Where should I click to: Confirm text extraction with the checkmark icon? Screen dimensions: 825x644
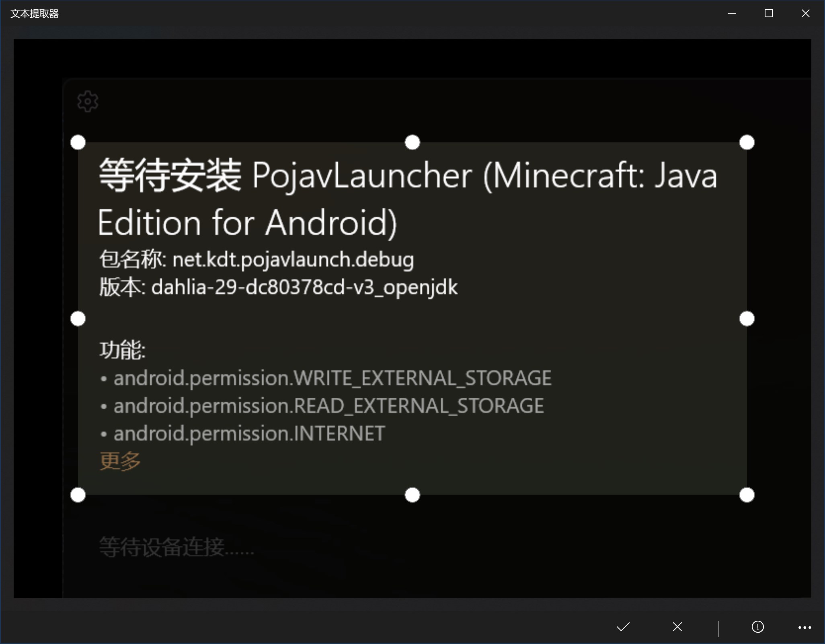623,627
